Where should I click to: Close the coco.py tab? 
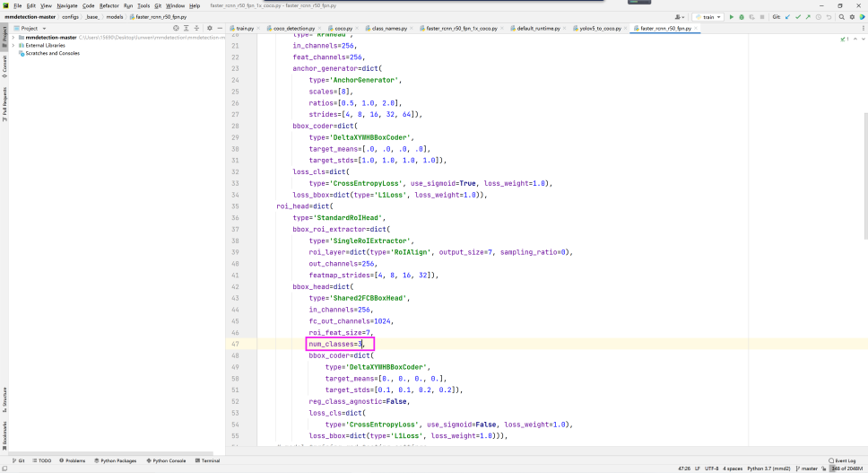click(x=357, y=28)
